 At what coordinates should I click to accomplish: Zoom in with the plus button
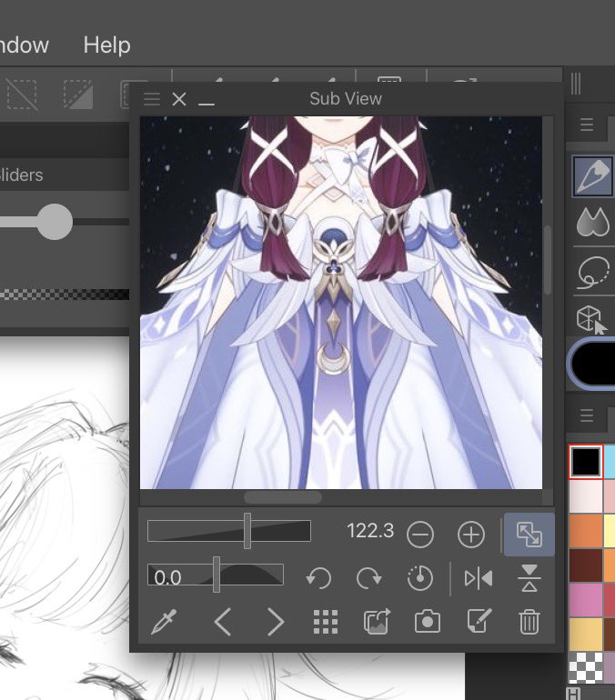471,535
